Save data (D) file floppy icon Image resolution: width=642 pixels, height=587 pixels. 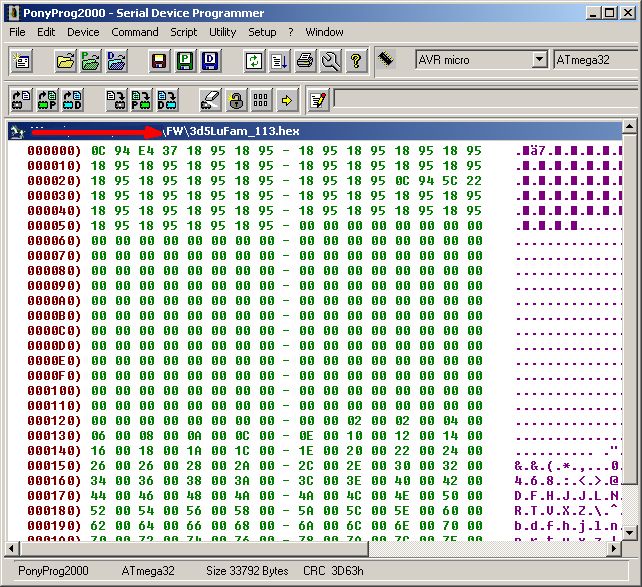210,61
